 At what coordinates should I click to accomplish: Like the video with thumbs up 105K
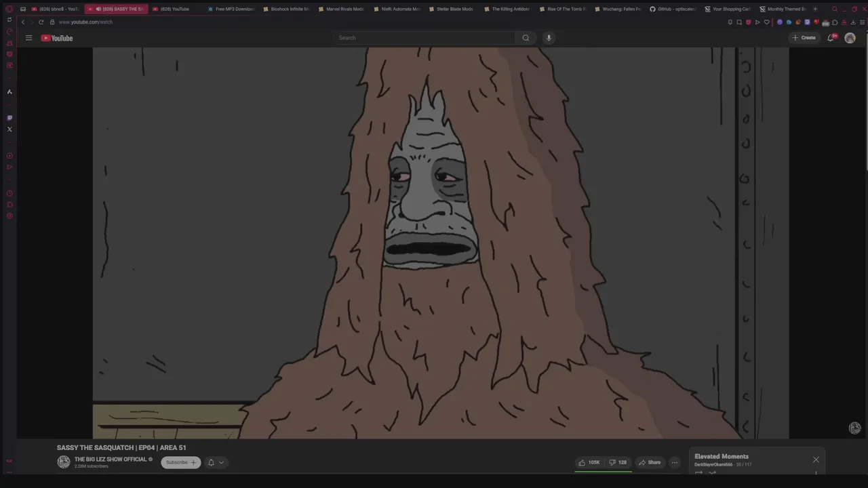[x=589, y=462]
